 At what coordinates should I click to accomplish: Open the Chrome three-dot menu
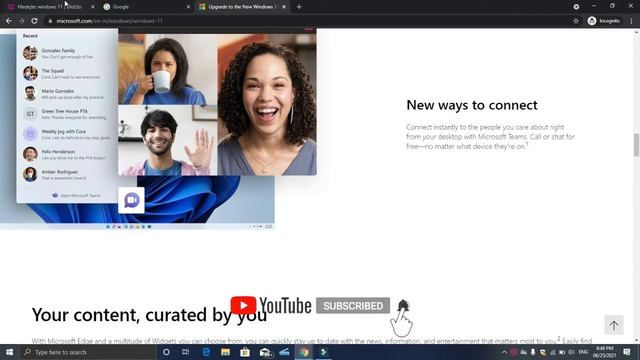pos(631,21)
